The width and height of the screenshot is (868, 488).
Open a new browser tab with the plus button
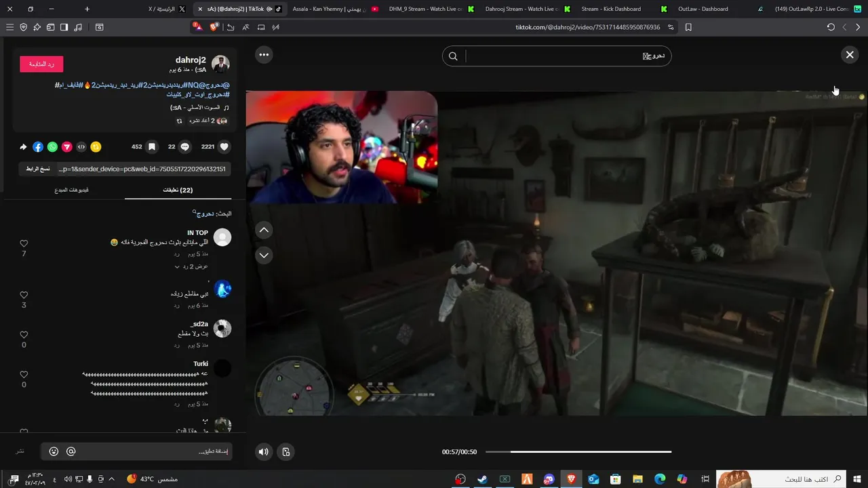87,9
